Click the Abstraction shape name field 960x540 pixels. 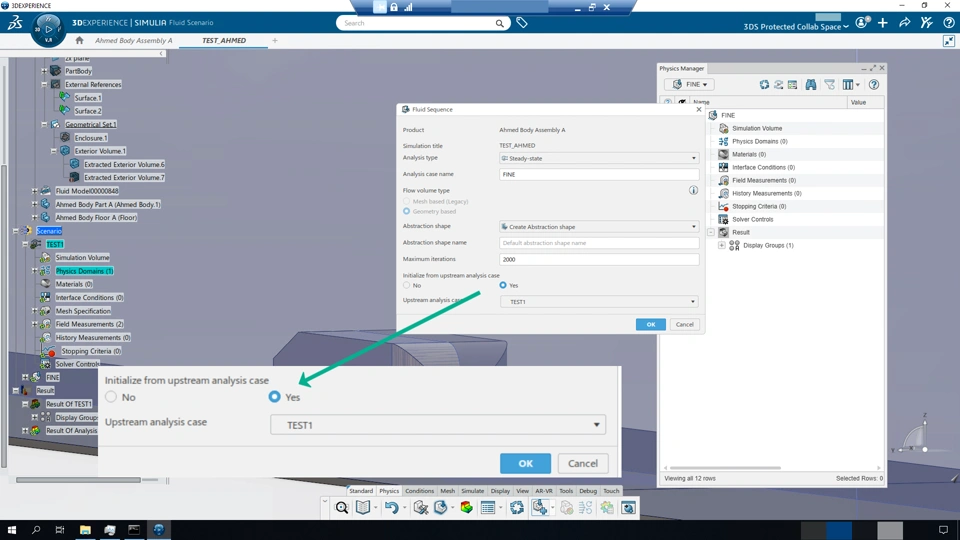pos(599,243)
